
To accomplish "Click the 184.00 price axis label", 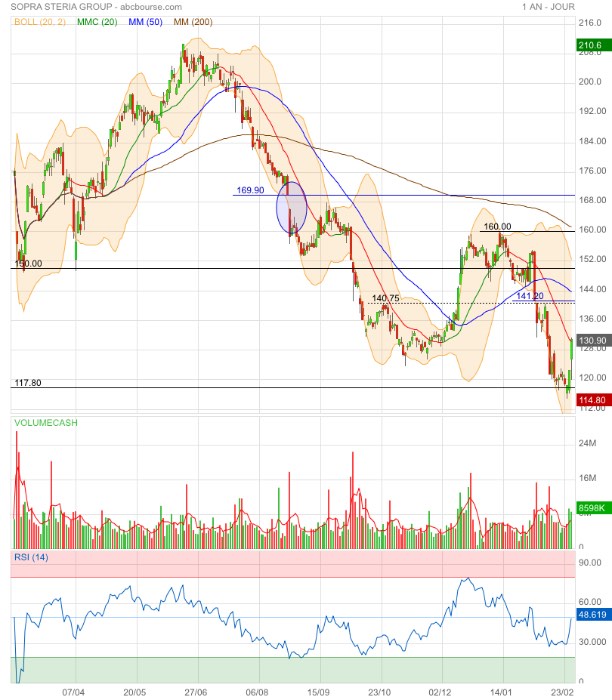I will 592,141.
